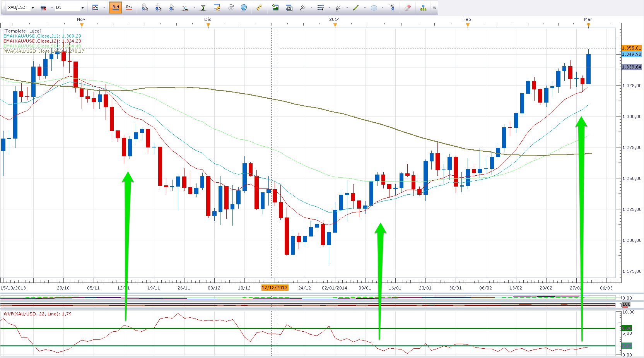Open the green hierarchy tree icon
Image resolution: width=644 pixels, height=358 pixels.
click(424, 7)
